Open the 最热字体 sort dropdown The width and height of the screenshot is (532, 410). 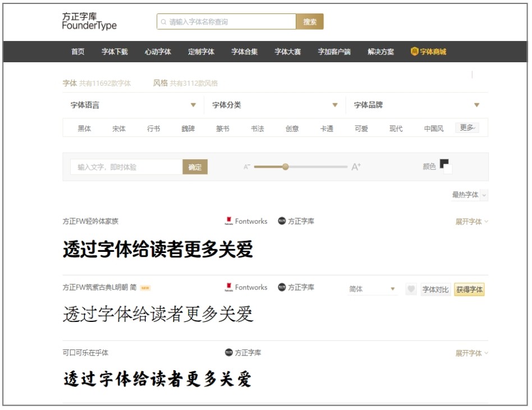click(470, 195)
